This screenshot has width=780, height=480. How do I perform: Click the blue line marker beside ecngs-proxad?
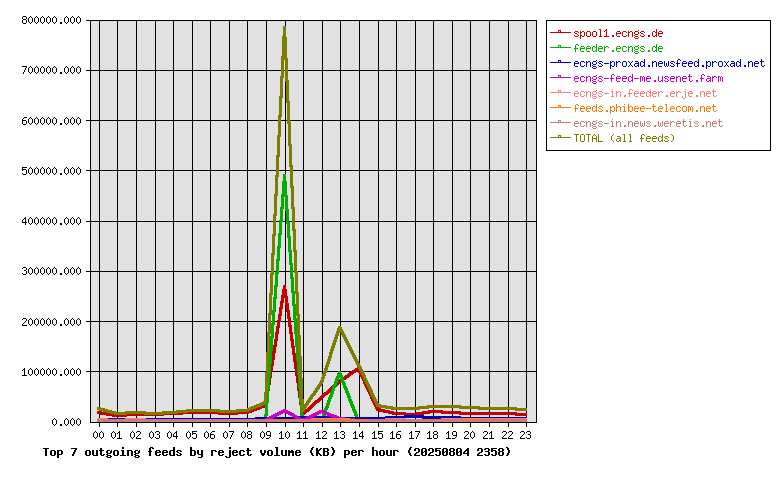pyautogui.click(x=560, y=62)
